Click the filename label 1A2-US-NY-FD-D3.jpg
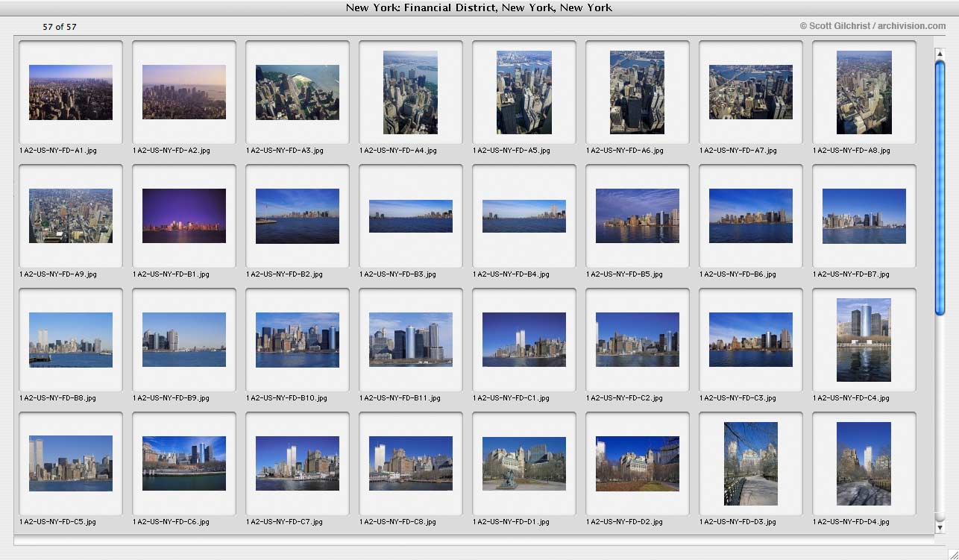Screen dimensions: 959x560 tap(738, 522)
